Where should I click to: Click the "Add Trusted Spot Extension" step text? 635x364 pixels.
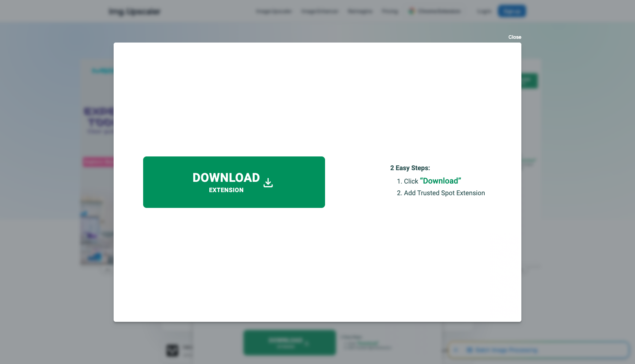444,193
